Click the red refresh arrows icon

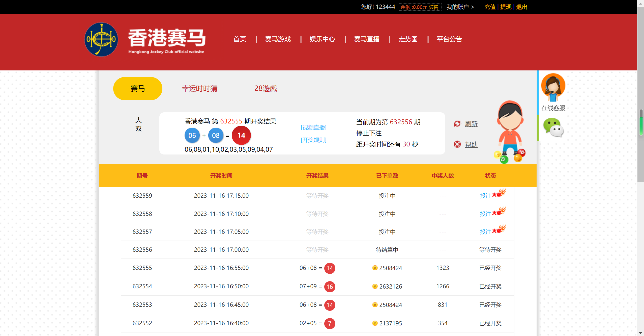point(457,124)
